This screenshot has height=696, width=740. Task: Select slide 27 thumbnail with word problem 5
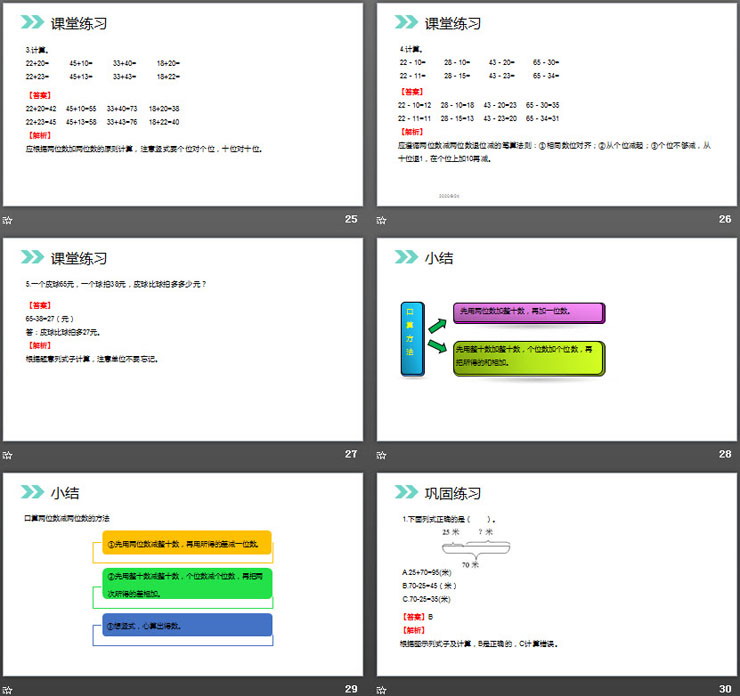click(x=183, y=339)
